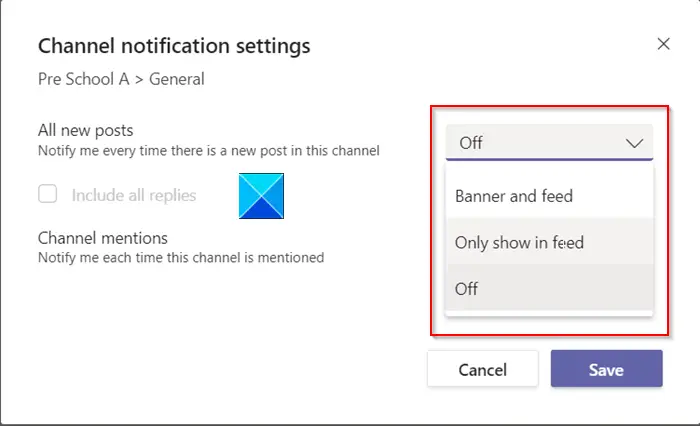
Task: Click the blue square watermark logo
Action: pos(261,195)
